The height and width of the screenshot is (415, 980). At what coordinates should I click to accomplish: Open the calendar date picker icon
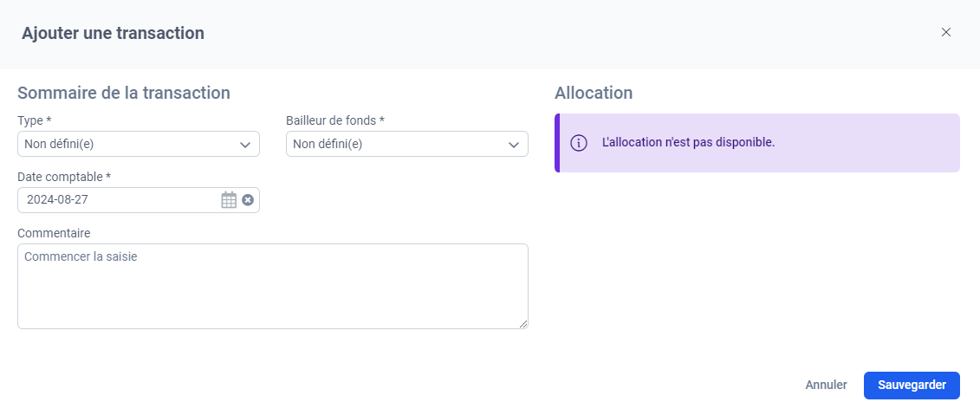pos(229,200)
